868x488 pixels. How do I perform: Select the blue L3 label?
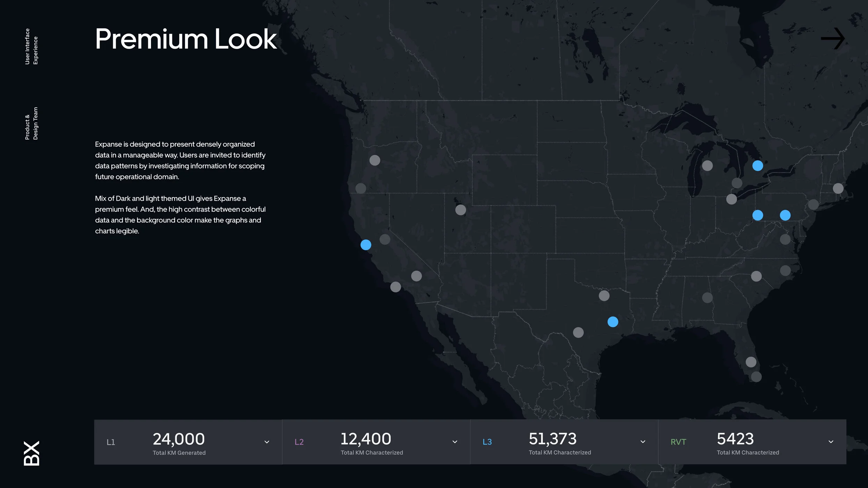(487, 442)
